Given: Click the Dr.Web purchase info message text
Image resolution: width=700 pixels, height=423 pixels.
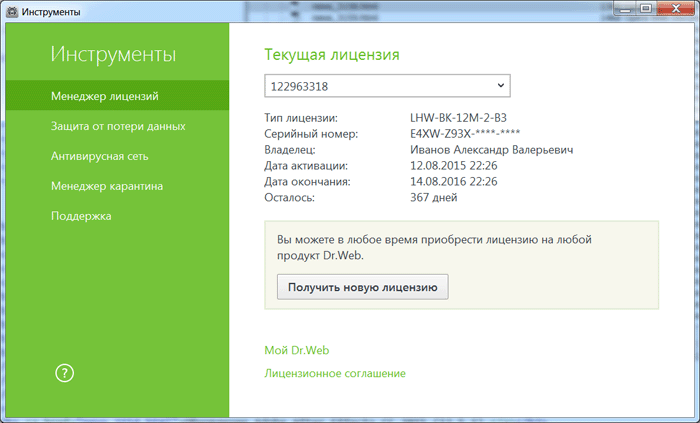Looking at the screenshot, I should coord(434,248).
